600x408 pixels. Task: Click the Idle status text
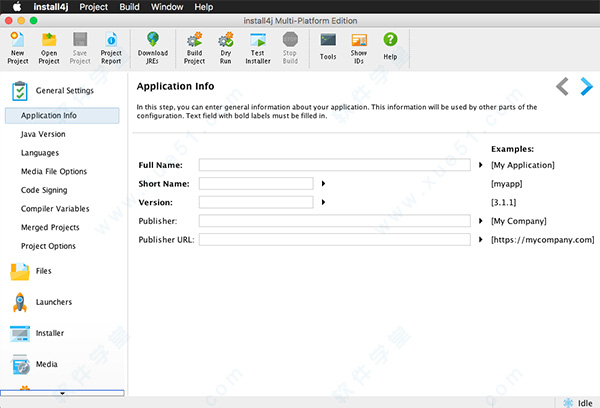coord(585,403)
